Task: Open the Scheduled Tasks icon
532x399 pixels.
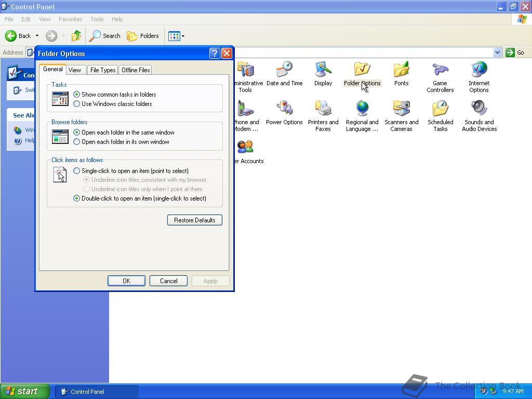Action: (441, 116)
